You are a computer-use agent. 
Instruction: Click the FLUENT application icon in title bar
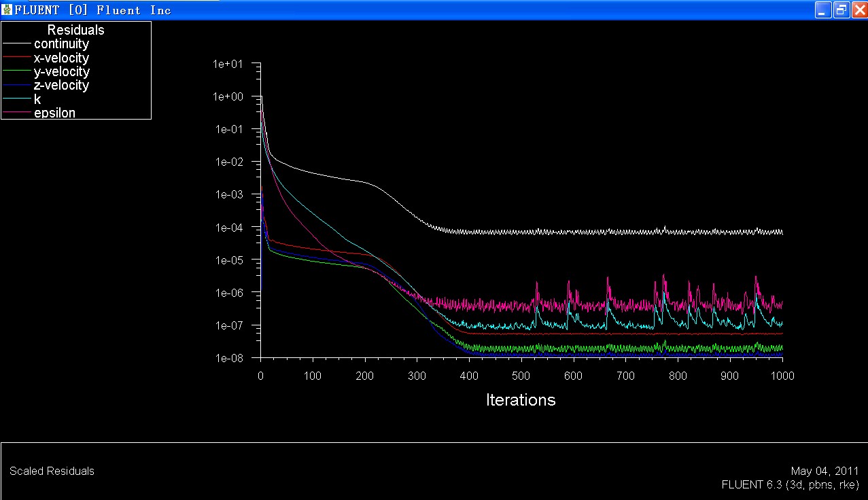[x=7, y=10]
